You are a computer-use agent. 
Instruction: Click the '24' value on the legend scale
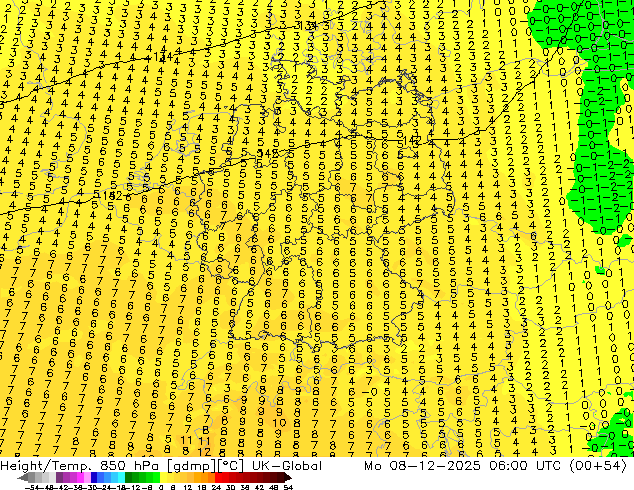[x=216, y=487]
